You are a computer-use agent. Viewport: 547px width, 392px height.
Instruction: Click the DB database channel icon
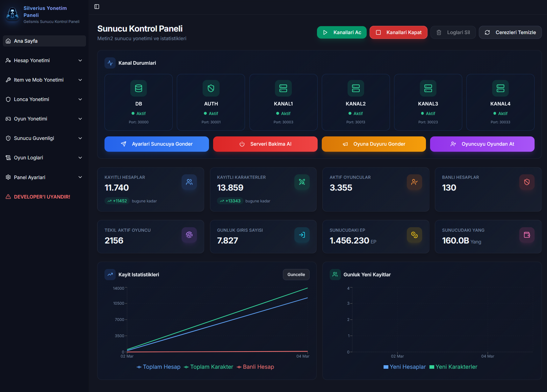[139, 88]
